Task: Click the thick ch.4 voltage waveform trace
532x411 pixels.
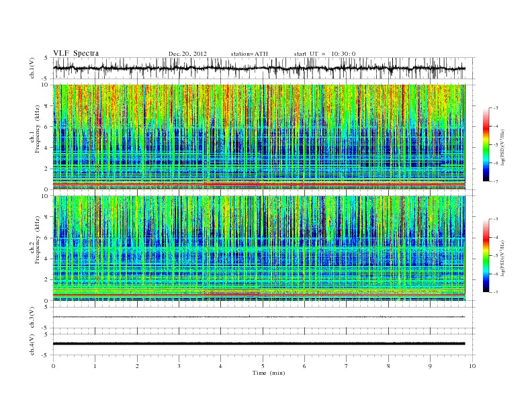Action: pos(259,344)
